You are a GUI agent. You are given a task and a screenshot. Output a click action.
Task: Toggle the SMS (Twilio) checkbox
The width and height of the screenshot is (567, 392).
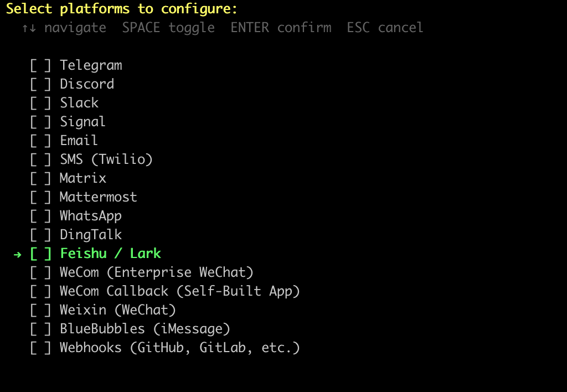40,159
